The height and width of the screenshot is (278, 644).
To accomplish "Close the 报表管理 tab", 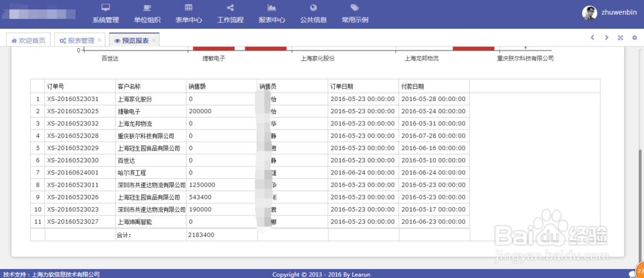I will (99, 41).
